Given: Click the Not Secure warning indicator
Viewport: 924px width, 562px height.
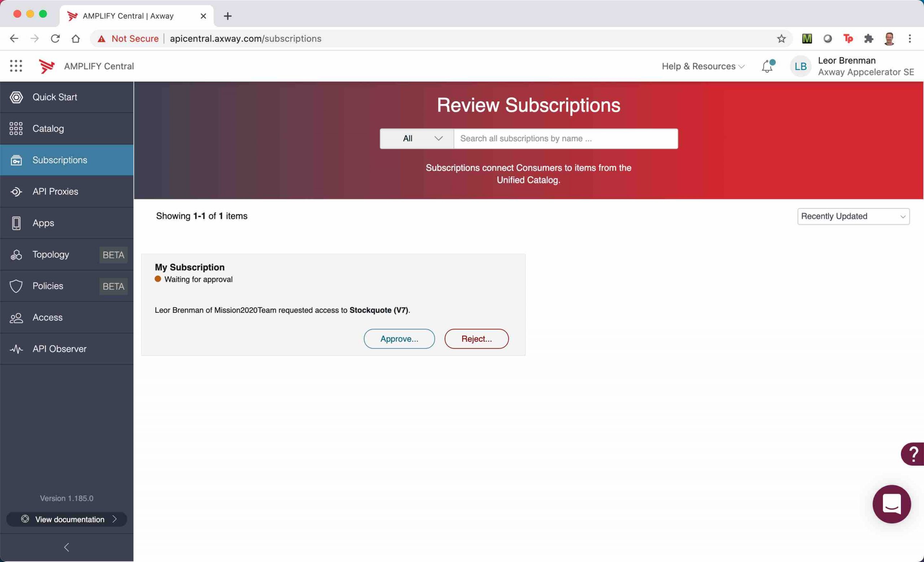Looking at the screenshot, I should click(x=128, y=39).
